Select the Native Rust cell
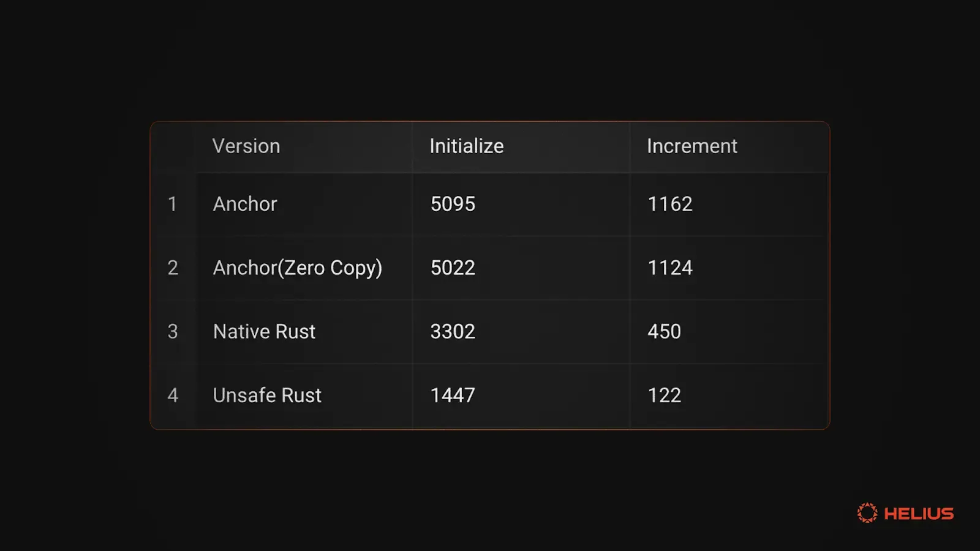 (x=264, y=331)
